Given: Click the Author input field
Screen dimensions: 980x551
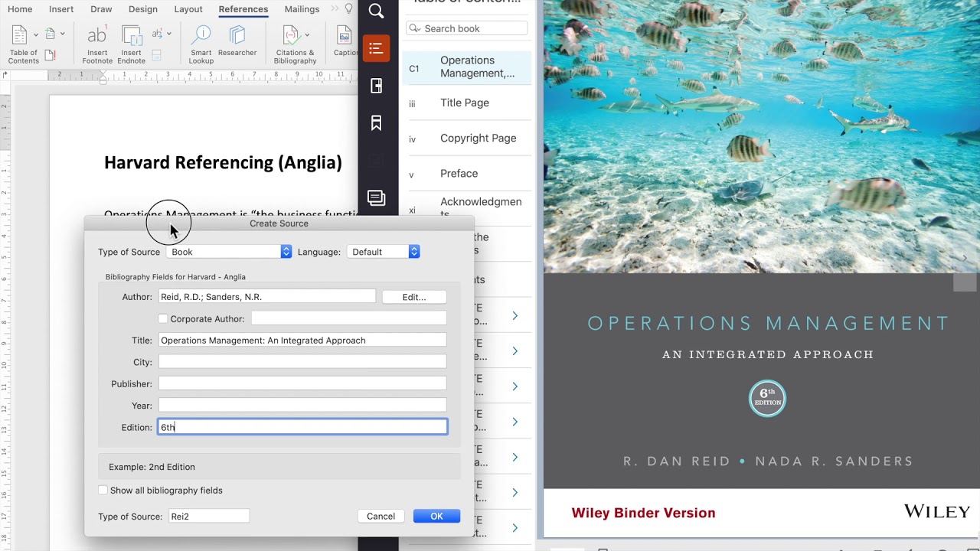Looking at the screenshot, I should tap(267, 297).
